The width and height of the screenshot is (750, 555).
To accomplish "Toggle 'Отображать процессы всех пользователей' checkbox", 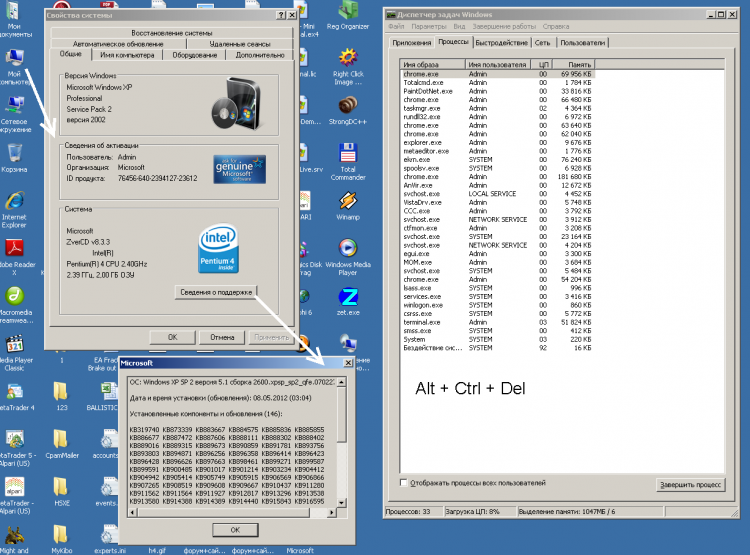I will [404, 483].
